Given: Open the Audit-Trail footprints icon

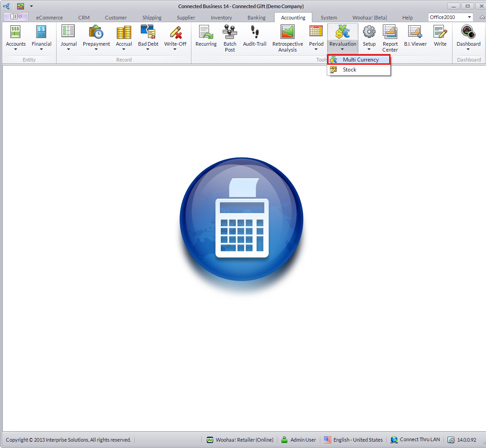Looking at the screenshot, I should [255, 32].
